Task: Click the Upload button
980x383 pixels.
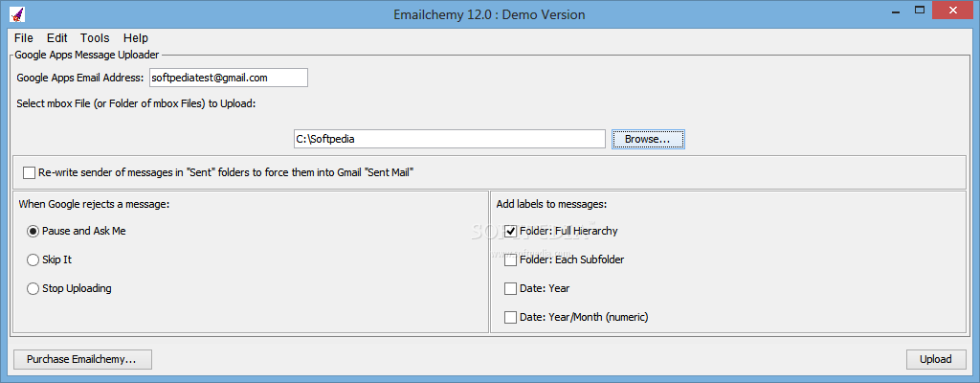Action: [936, 359]
